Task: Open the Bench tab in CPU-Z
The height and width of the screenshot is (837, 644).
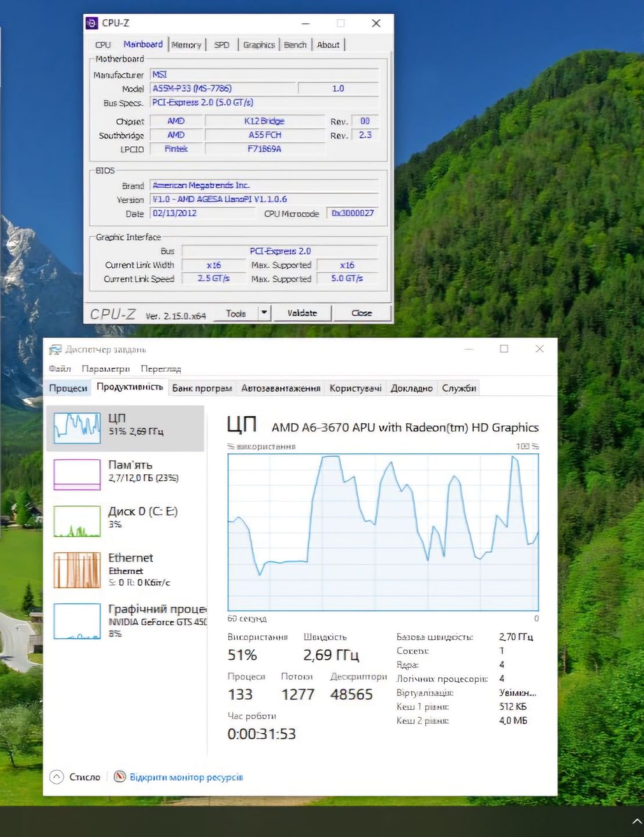Action: pos(295,45)
